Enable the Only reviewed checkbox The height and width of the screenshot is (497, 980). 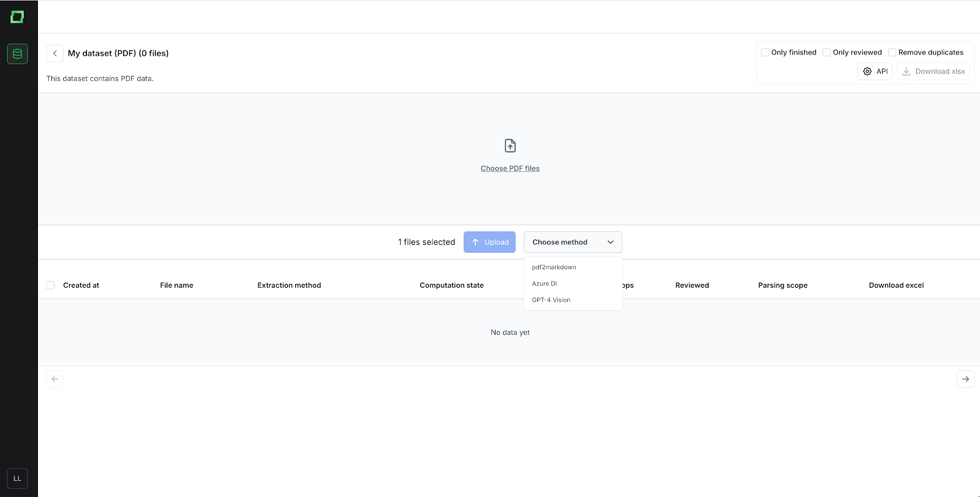[x=827, y=53]
